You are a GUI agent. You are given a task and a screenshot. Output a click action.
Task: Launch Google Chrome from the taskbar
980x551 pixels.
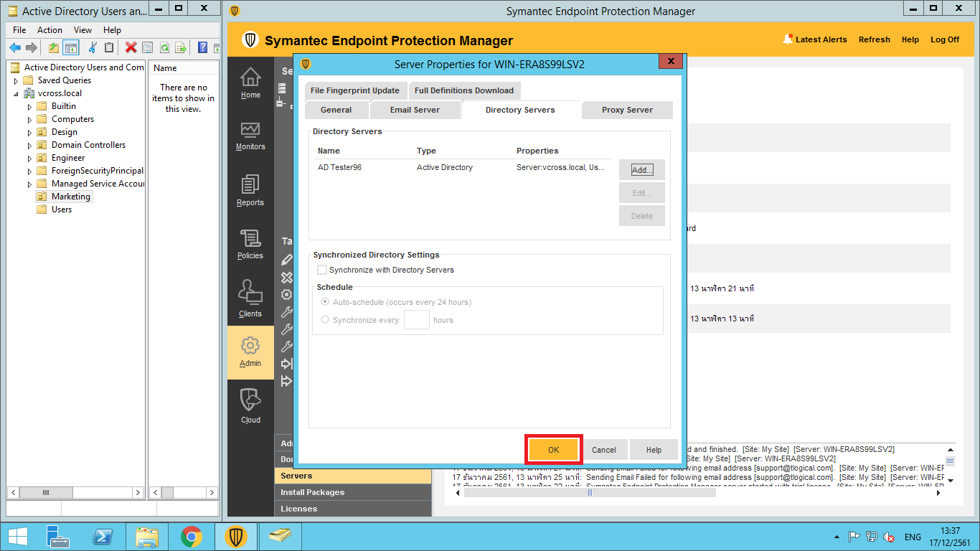pos(191,537)
